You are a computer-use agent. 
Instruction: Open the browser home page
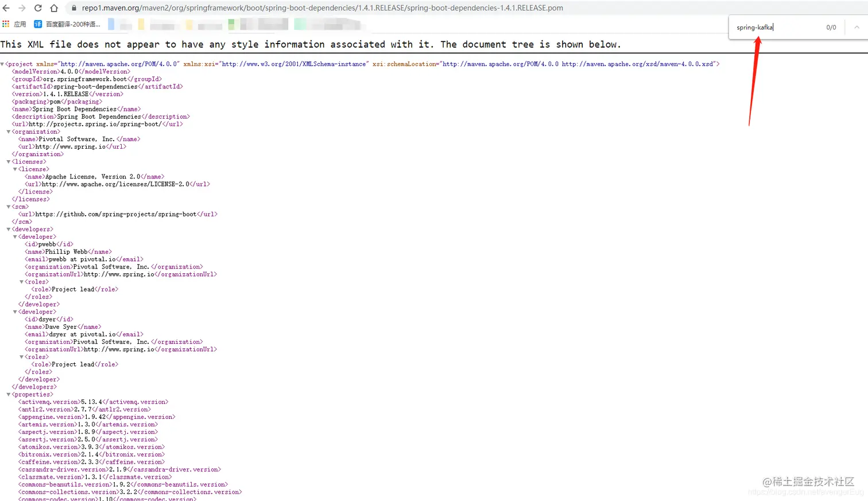54,8
